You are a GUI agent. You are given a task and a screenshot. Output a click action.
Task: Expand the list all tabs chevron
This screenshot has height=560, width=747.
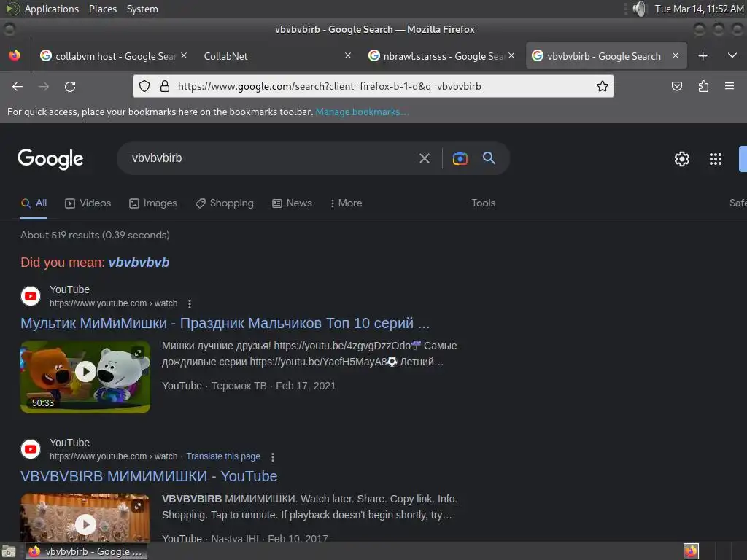click(x=732, y=55)
